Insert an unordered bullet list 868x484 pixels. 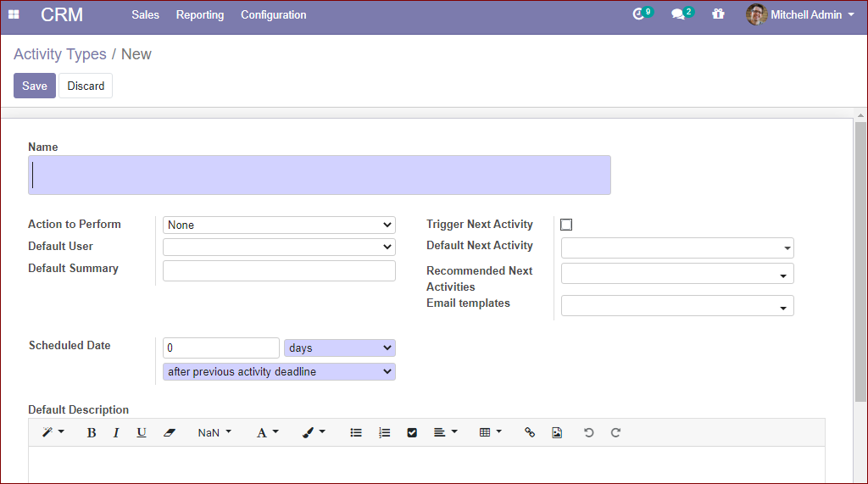[x=356, y=432]
